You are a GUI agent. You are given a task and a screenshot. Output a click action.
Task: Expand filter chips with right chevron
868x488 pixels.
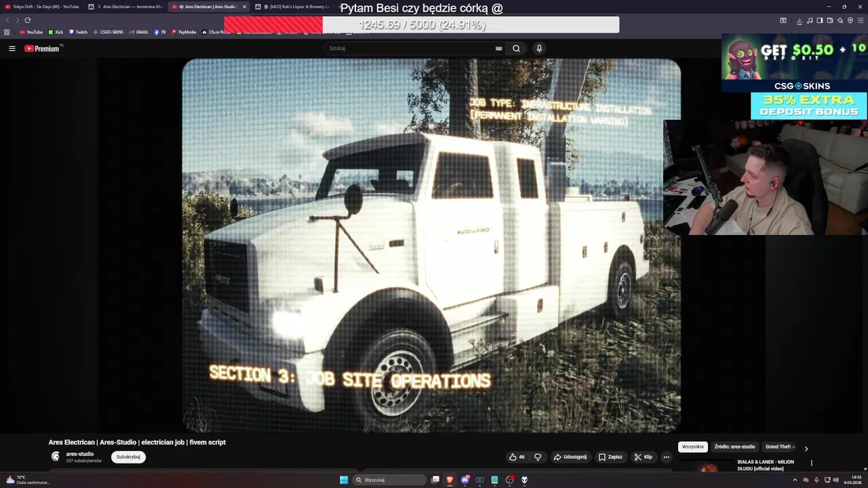[806, 448]
